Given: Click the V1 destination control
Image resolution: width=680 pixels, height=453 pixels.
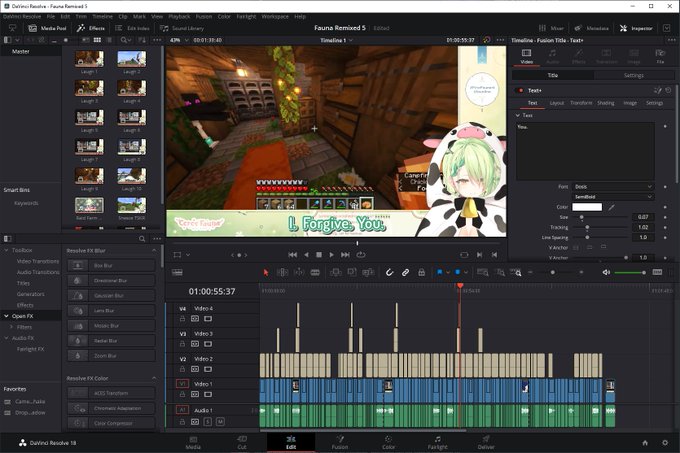Looking at the screenshot, I should click(x=182, y=384).
